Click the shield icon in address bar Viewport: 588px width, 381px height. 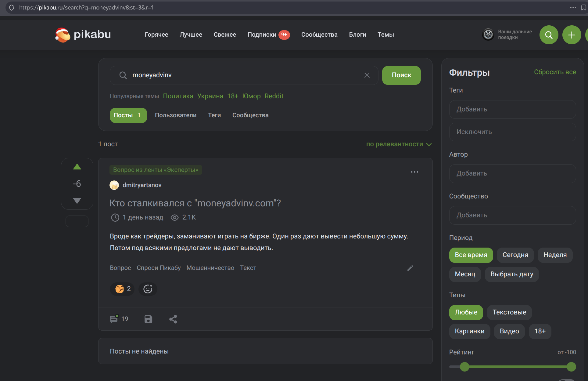(12, 8)
